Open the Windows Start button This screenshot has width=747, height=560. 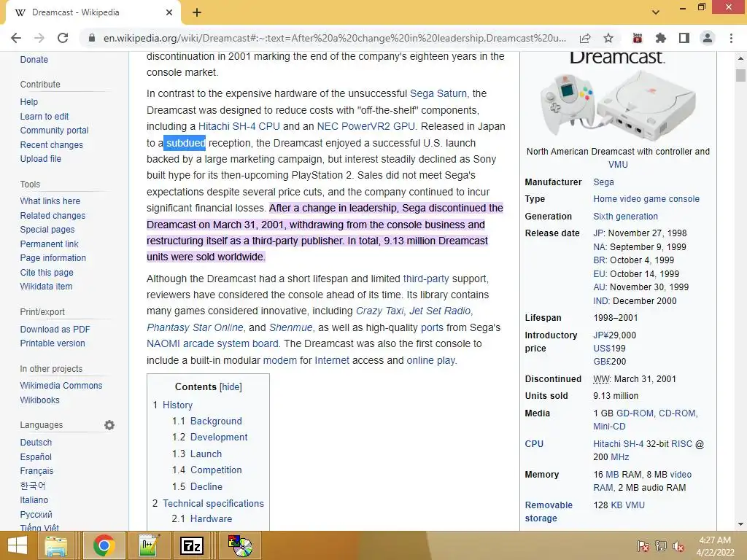pos(18,545)
